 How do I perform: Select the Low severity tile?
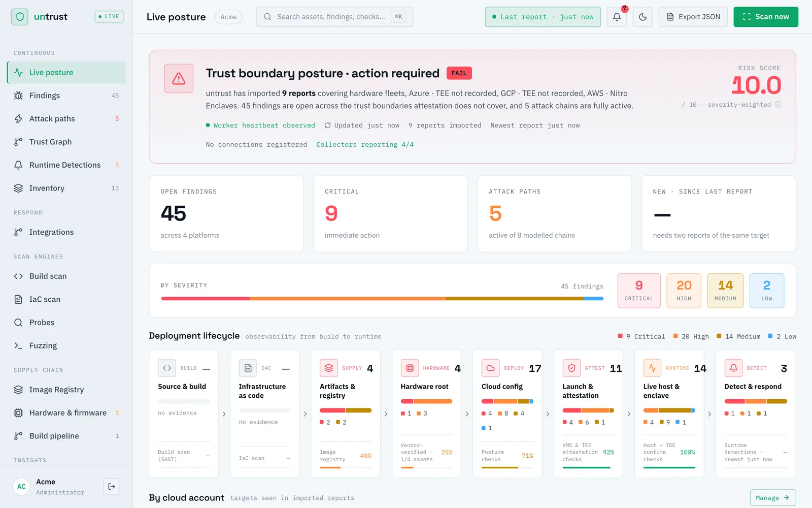[x=767, y=291]
